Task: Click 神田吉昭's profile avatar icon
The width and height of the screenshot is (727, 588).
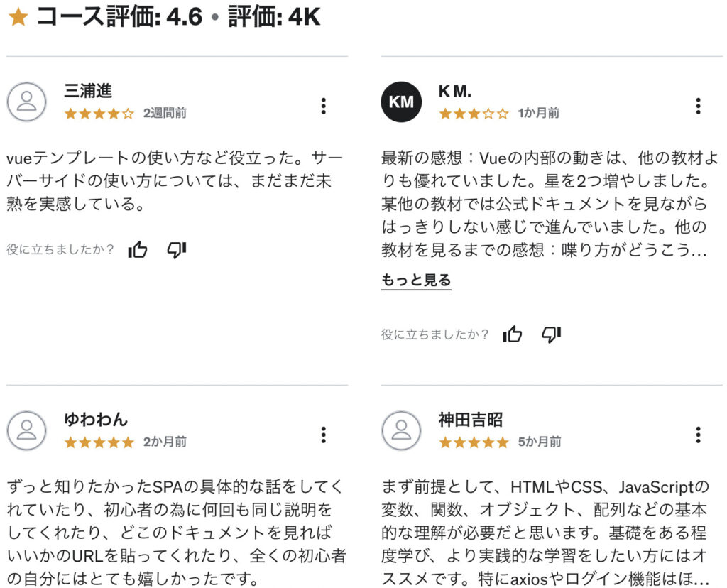Action: pos(401,430)
